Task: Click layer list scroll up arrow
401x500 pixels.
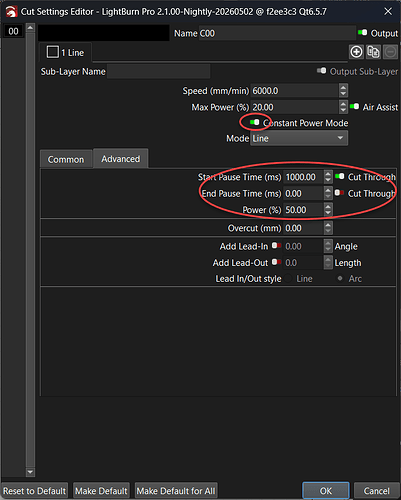Action: point(30,28)
